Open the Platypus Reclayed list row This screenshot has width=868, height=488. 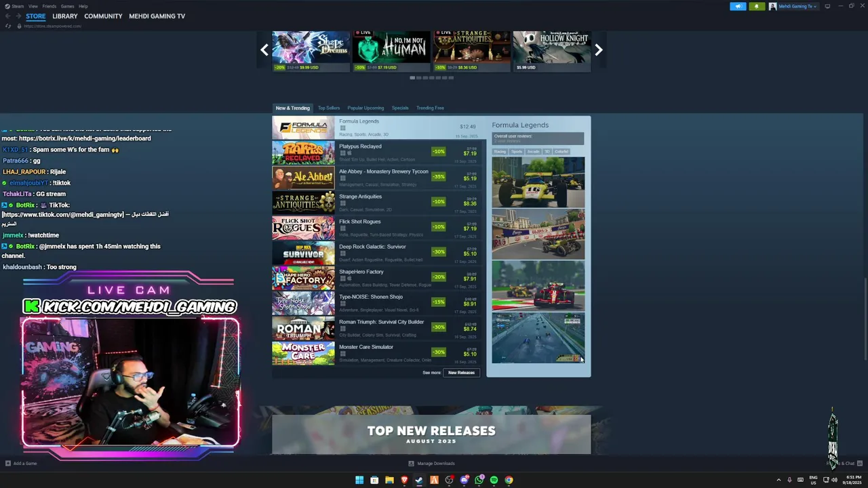[x=379, y=152]
